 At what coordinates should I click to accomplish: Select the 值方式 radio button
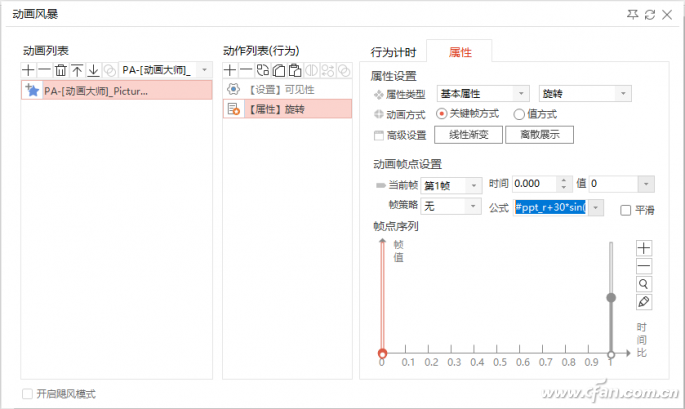pyautogui.click(x=519, y=114)
